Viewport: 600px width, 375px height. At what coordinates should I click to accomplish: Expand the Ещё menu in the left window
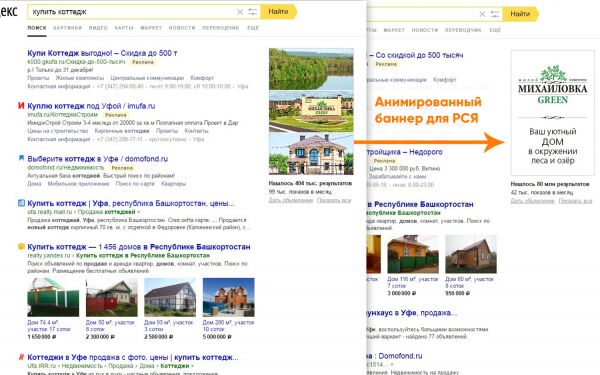tap(253, 28)
